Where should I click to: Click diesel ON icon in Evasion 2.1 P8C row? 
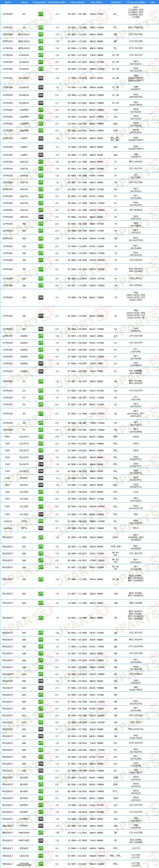[40, 103]
